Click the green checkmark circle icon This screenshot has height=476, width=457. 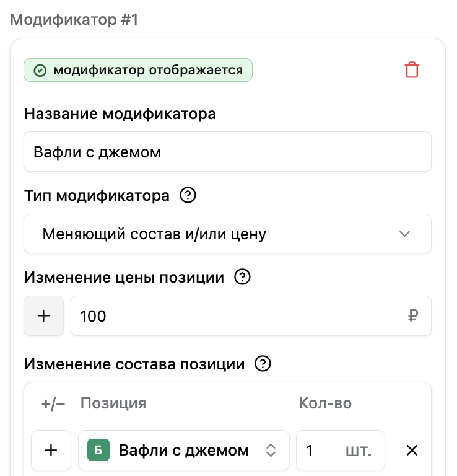(x=40, y=71)
